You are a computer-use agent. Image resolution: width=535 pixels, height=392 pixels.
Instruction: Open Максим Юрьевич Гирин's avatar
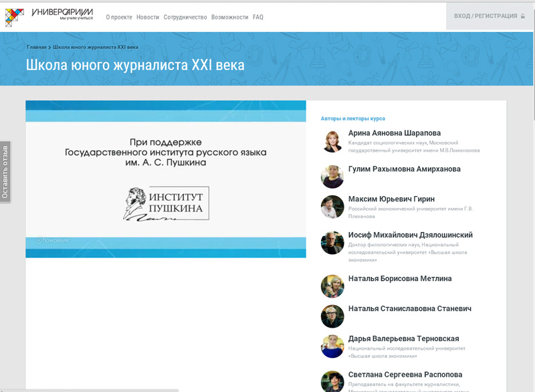tap(332, 207)
